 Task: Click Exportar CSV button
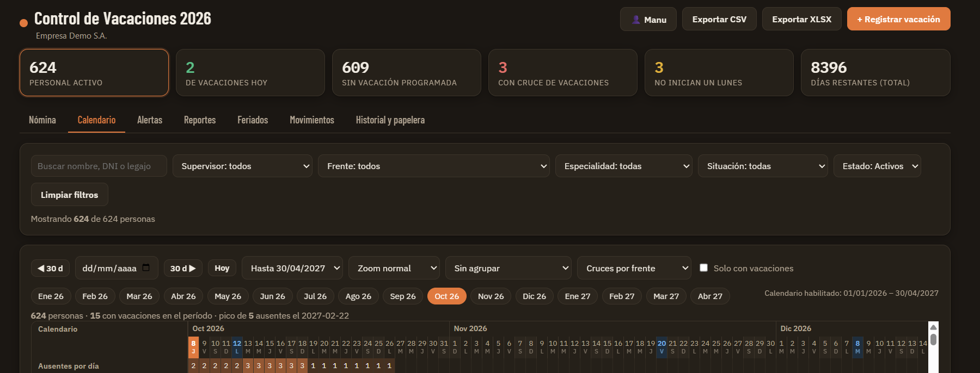(719, 19)
